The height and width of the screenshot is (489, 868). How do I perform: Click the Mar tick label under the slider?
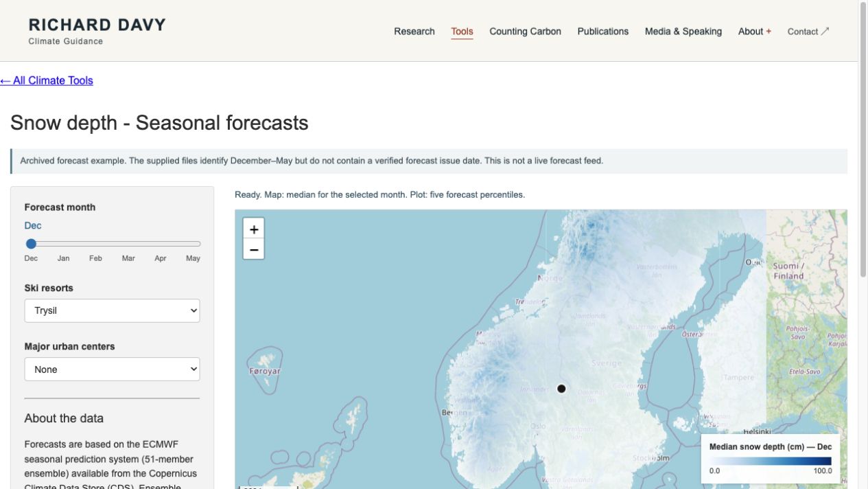pyautogui.click(x=128, y=258)
